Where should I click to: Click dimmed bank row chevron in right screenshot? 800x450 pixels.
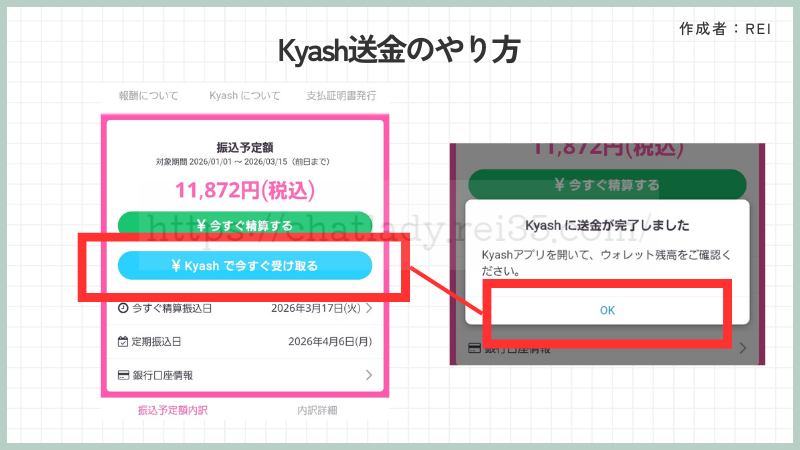743,348
